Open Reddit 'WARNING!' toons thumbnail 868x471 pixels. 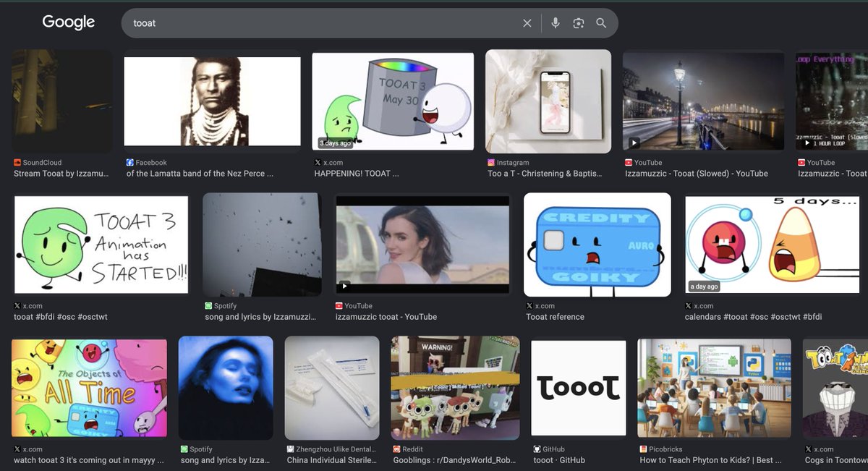click(455, 388)
